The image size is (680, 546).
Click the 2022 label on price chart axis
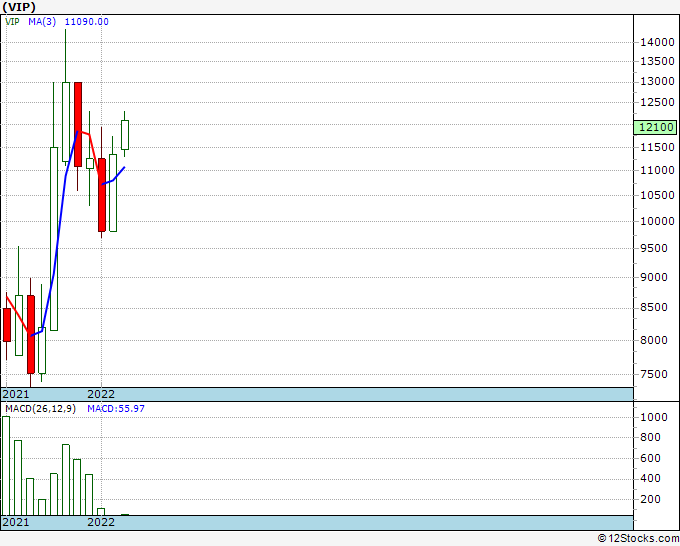tap(101, 394)
